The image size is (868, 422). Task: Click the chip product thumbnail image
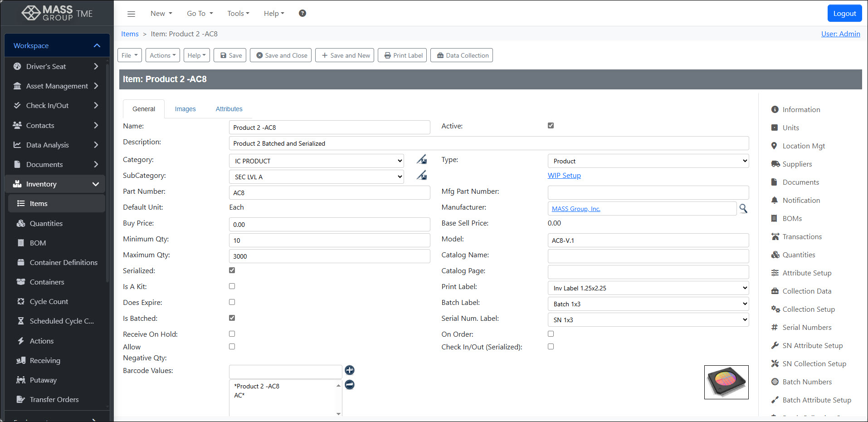click(726, 382)
